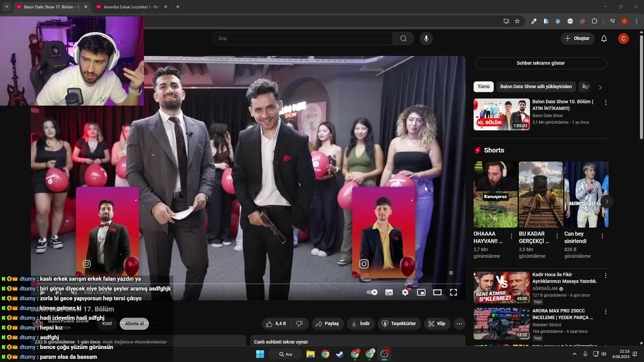Open a new browser tab

click(178, 7)
